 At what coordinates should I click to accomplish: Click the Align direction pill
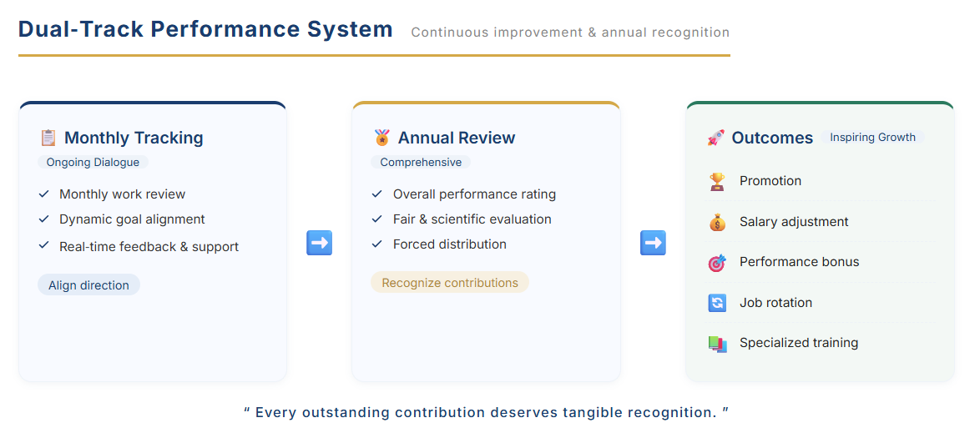[x=88, y=285]
